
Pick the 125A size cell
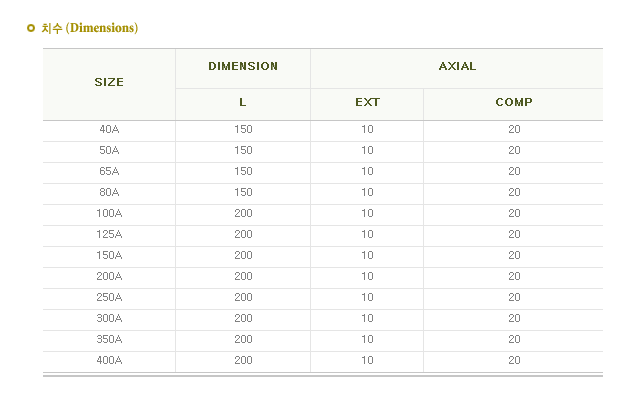[x=109, y=235]
